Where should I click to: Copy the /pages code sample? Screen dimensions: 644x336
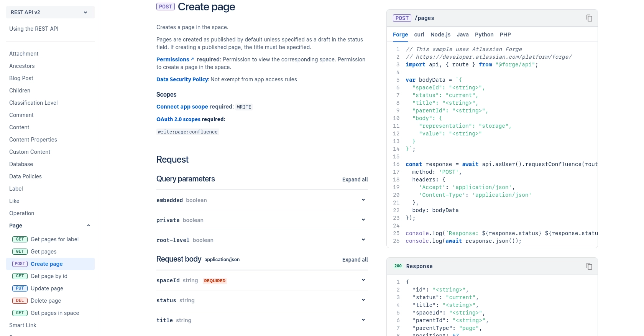pos(589,18)
